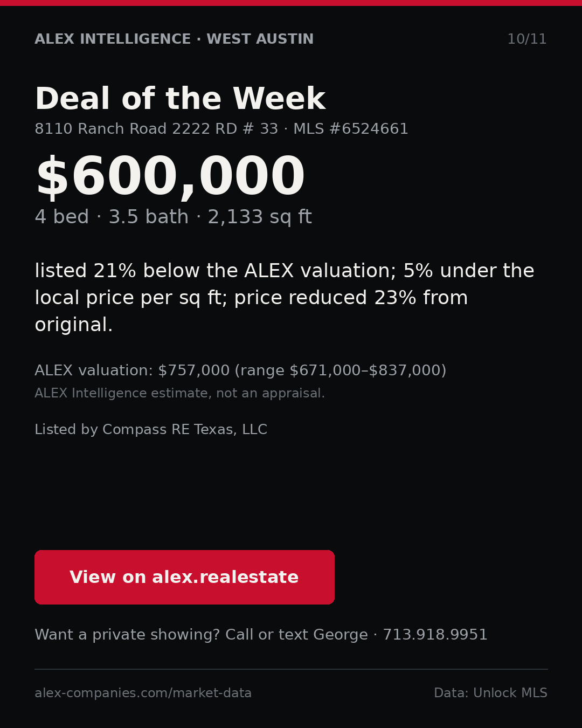This screenshot has width=582, height=728.
Task: Select the ALEX Intelligence West Austin header
Action: (x=174, y=39)
